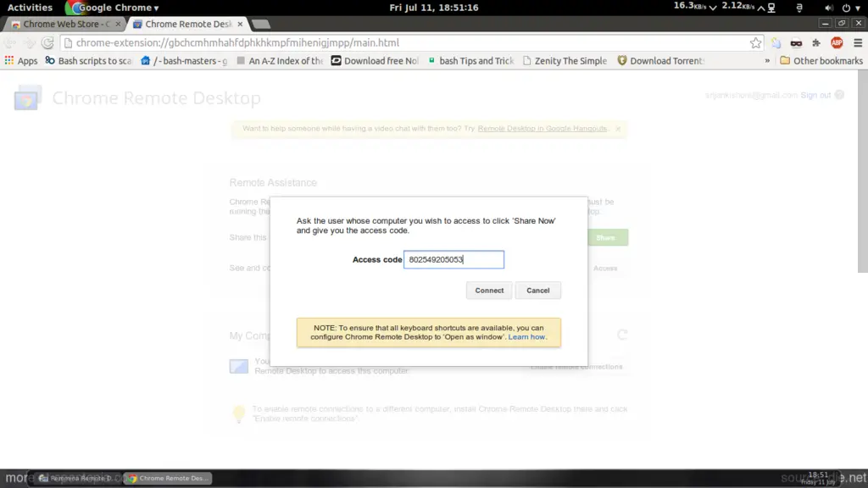This screenshot has height=488, width=868.
Task: Open the Adblock Plus extension icon
Action: (837, 42)
